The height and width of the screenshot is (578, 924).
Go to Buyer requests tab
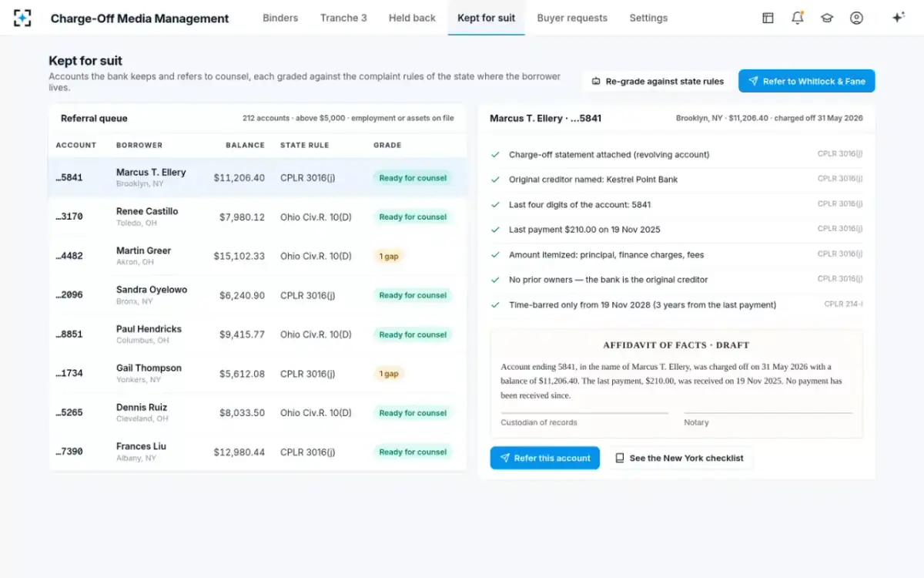pyautogui.click(x=572, y=18)
